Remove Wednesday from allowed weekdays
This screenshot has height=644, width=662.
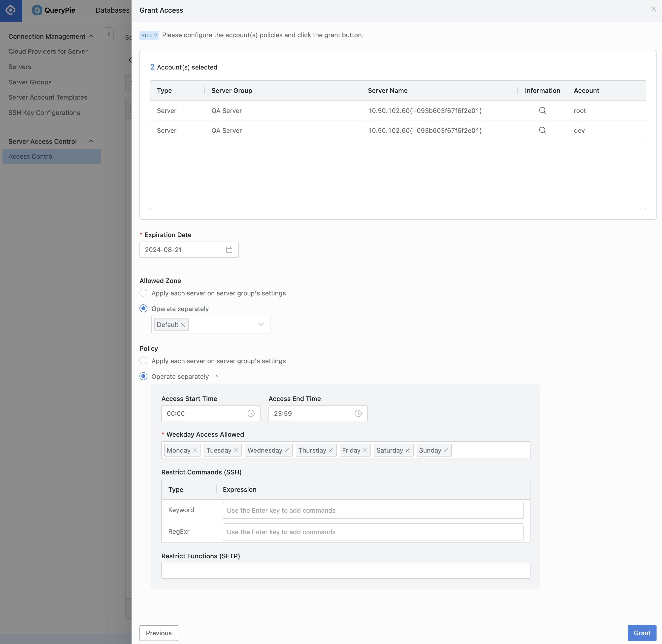[x=287, y=451]
